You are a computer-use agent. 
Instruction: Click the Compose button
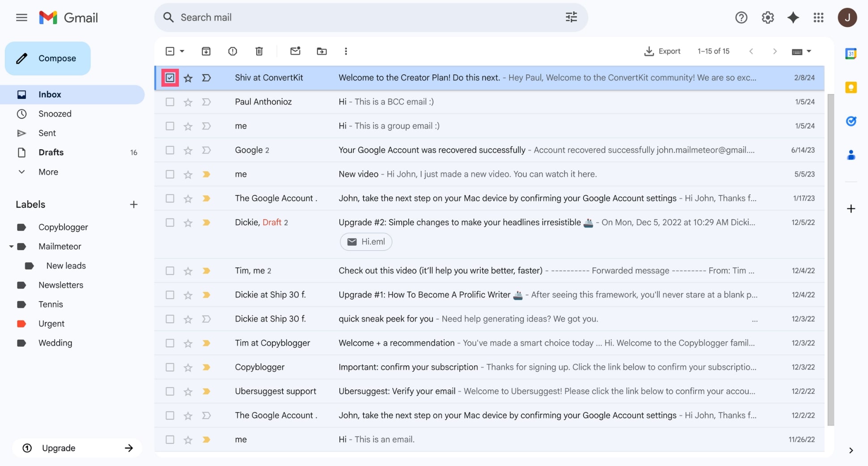pyautogui.click(x=48, y=59)
